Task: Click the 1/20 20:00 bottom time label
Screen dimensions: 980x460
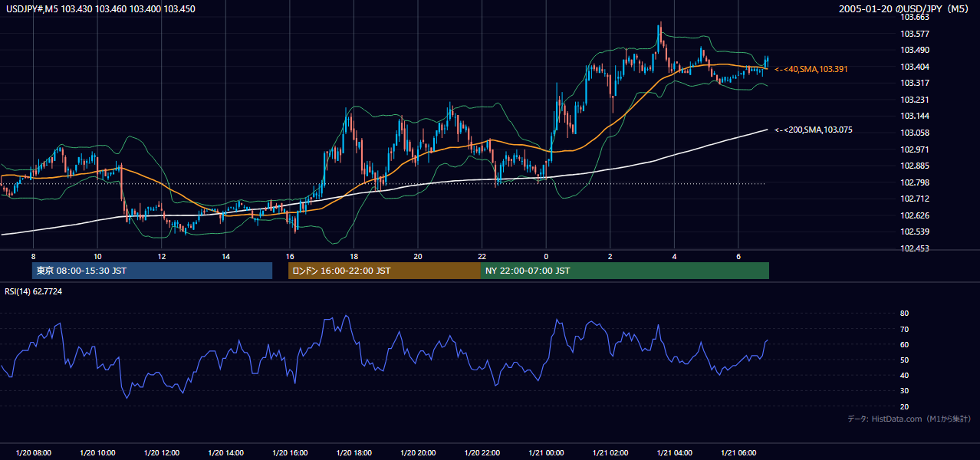Action: (418, 453)
